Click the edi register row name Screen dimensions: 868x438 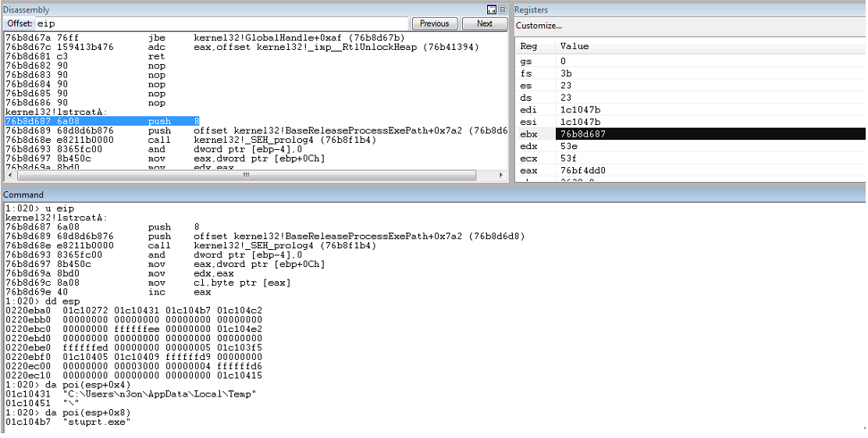(x=528, y=109)
